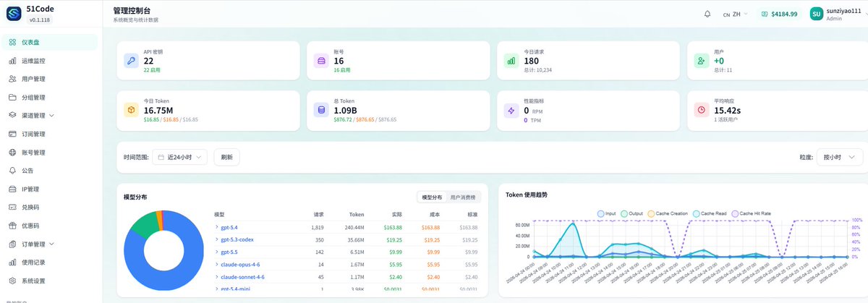Click the 账号管理 globe icon

click(x=12, y=153)
